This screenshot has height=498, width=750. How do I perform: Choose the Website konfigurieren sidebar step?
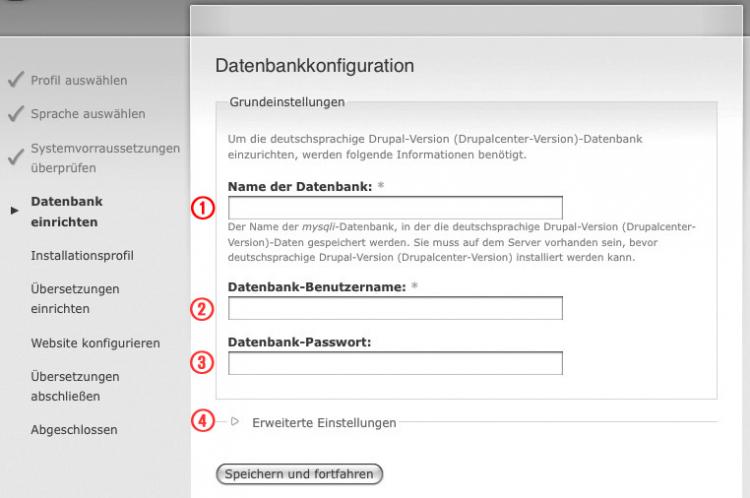point(95,343)
